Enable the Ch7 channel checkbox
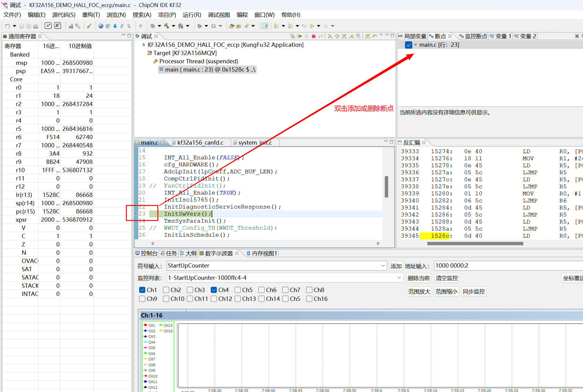Viewport: 583px width, 392px height. coord(285,290)
